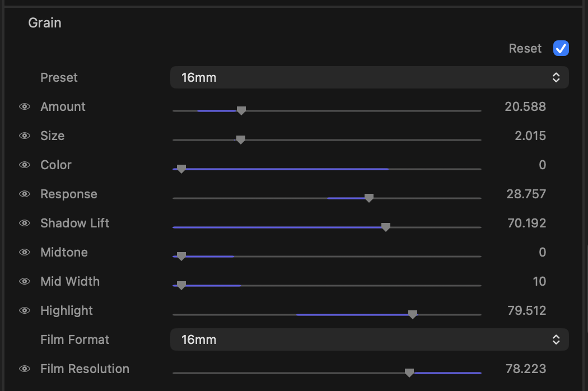Click the Highlight value 79.512

coord(526,310)
